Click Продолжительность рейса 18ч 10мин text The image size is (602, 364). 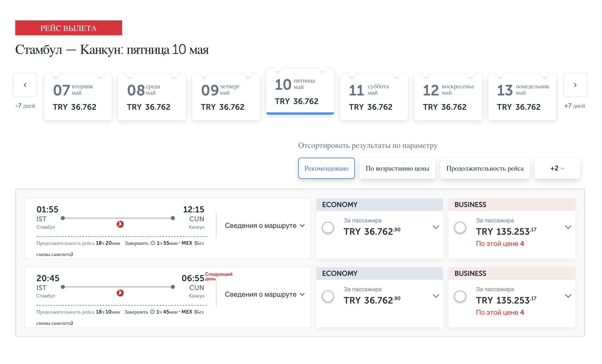78,312
